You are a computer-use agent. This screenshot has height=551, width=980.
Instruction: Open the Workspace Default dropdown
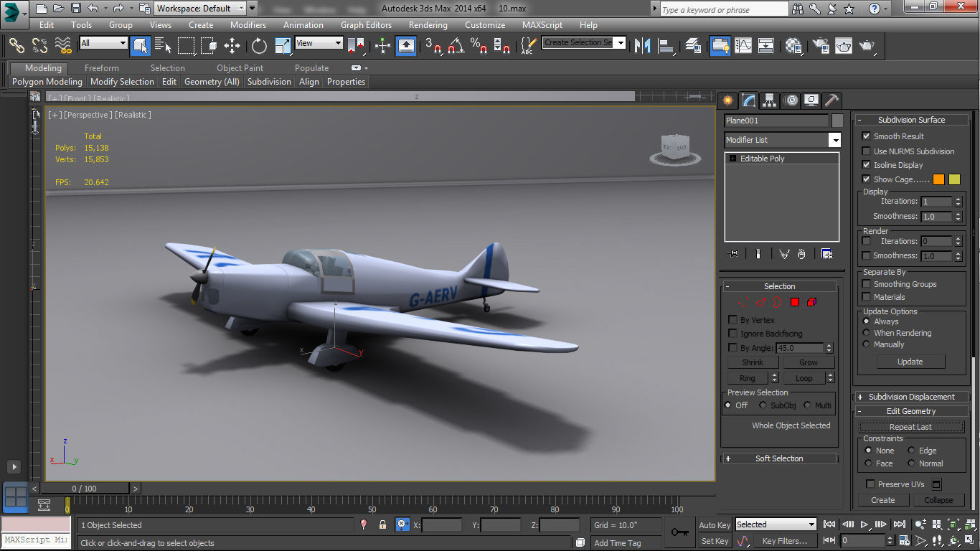(x=200, y=9)
